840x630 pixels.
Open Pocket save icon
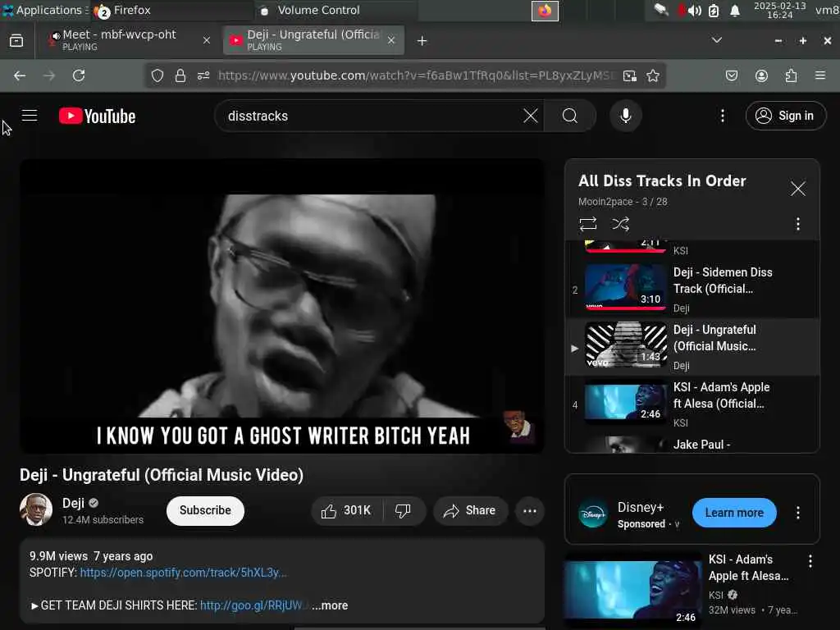click(x=732, y=75)
